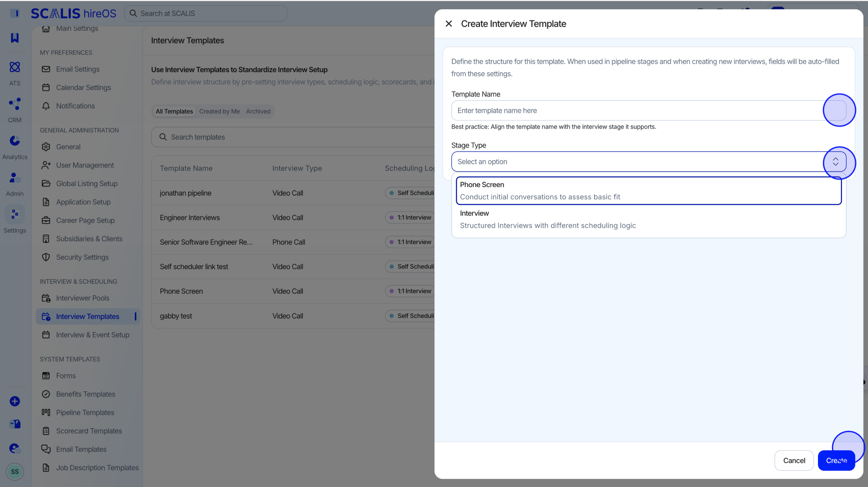Open the CRM module icon
Viewport: 868px width, 487px height.
[15, 104]
